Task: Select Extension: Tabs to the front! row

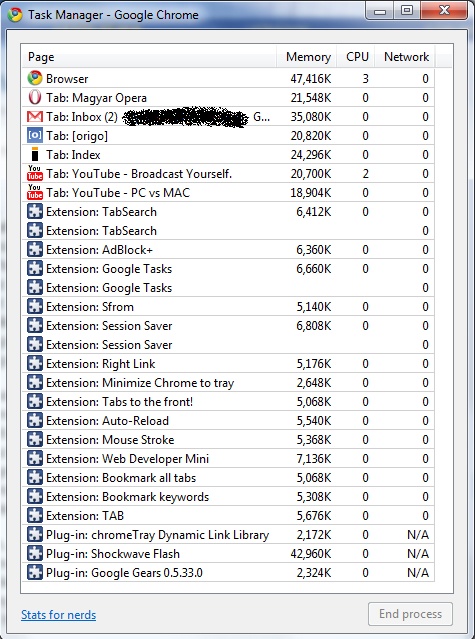Action: [x=228, y=401]
